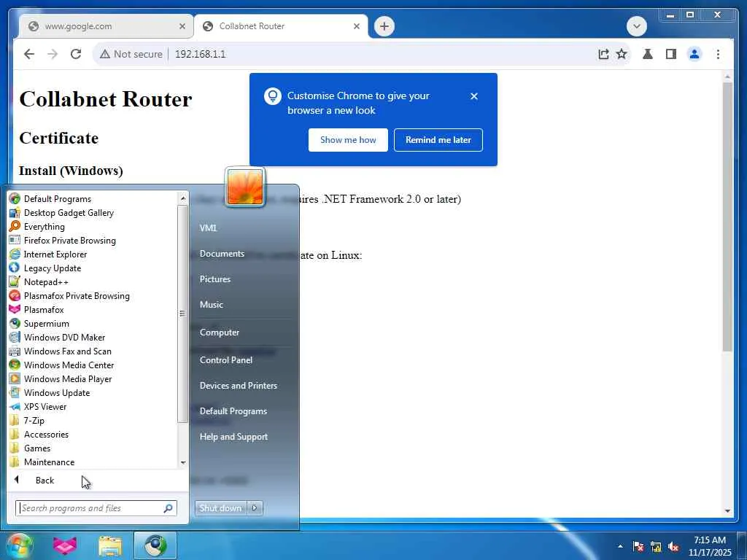Click the Not secure site info

click(131, 54)
